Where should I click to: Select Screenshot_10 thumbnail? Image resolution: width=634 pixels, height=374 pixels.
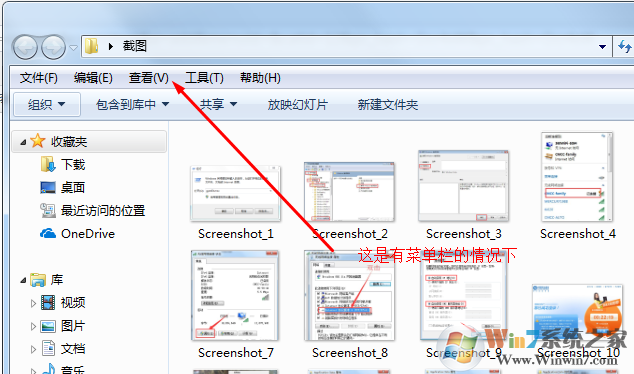[577, 313]
